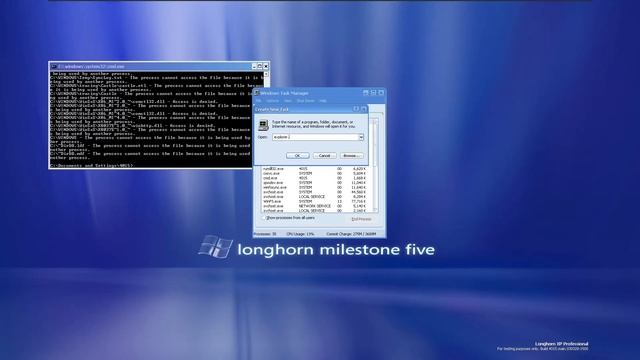Click the CPU Usage status bar entry
Viewport: 640px width, 360px height.
pyautogui.click(x=300, y=234)
